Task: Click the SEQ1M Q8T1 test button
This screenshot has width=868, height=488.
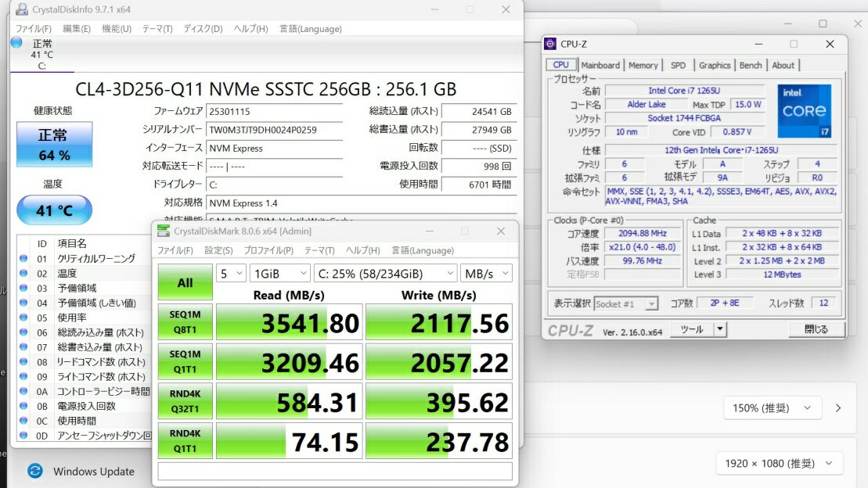Action: click(185, 322)
